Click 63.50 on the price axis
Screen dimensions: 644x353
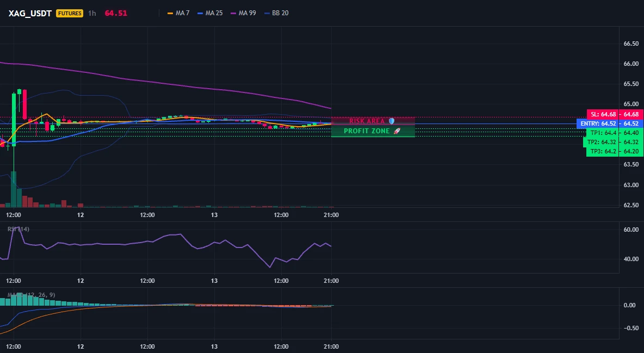(631, 164)
